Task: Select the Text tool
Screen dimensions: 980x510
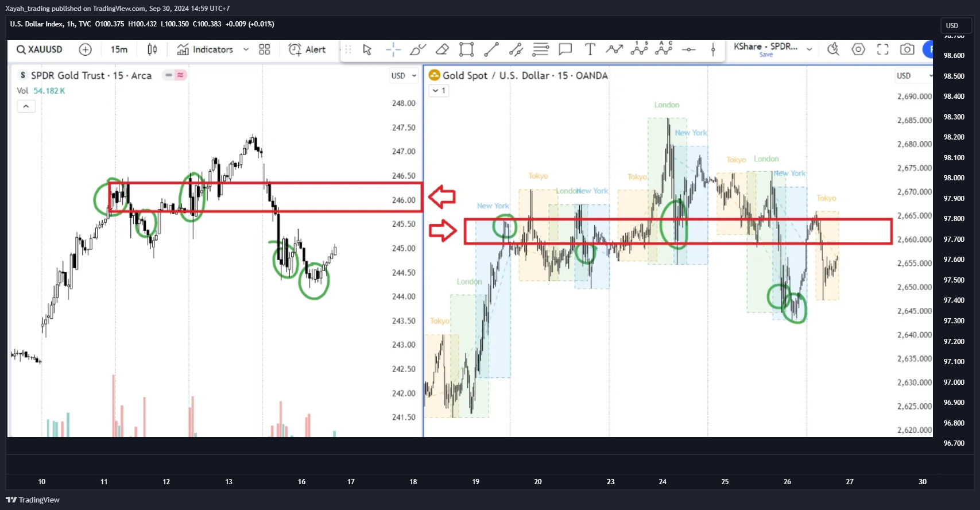Action: pos(590,49)
